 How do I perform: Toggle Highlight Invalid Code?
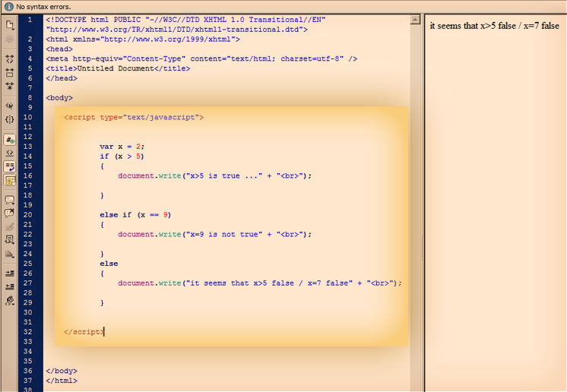point(10,153)
